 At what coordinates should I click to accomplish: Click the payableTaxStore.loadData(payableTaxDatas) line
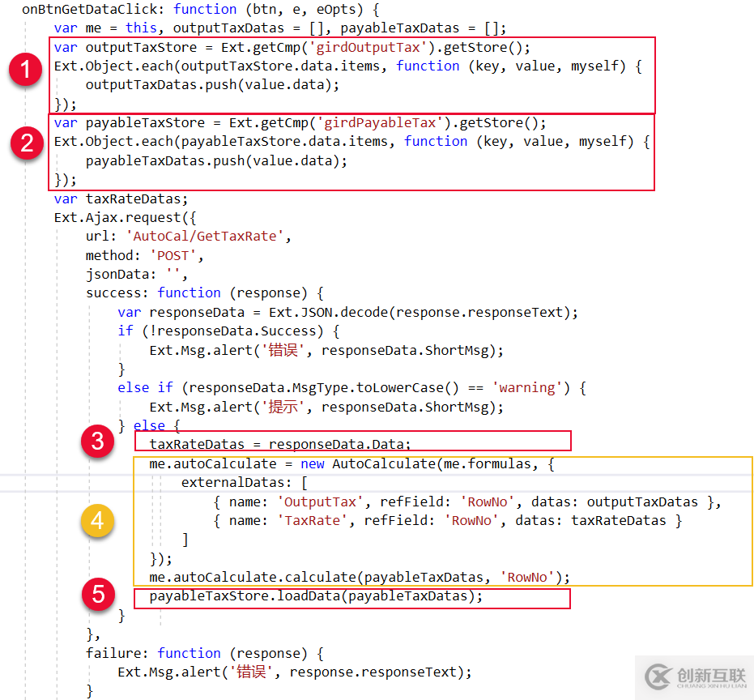316,596
